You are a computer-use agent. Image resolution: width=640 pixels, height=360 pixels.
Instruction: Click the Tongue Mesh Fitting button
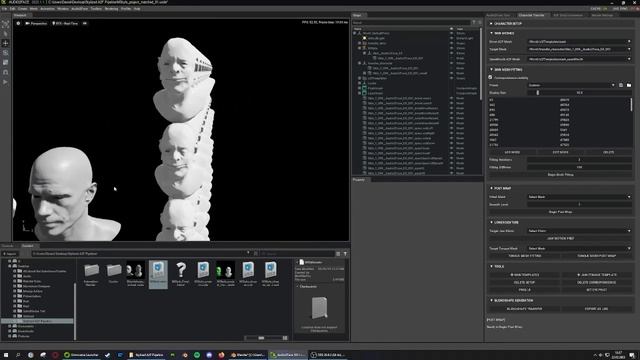(524, 256)
